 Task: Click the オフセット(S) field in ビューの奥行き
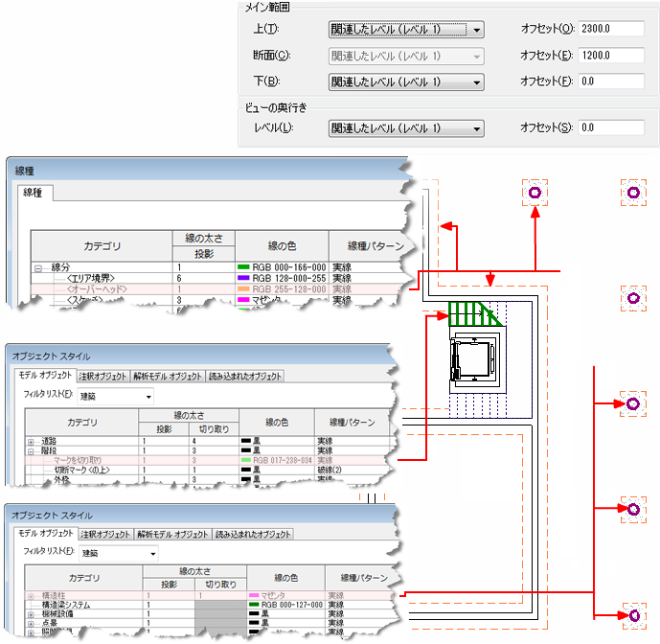pyautogui.click(x=611, y=127)
